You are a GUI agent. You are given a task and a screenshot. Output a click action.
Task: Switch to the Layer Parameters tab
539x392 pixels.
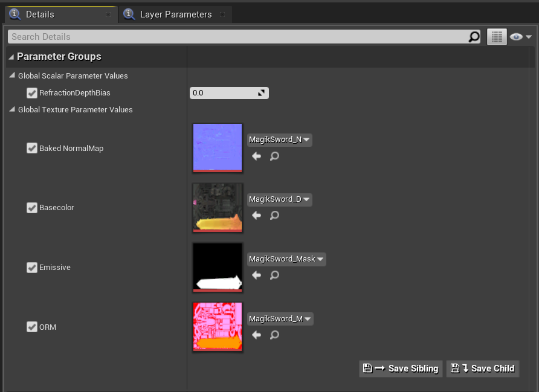176,14
